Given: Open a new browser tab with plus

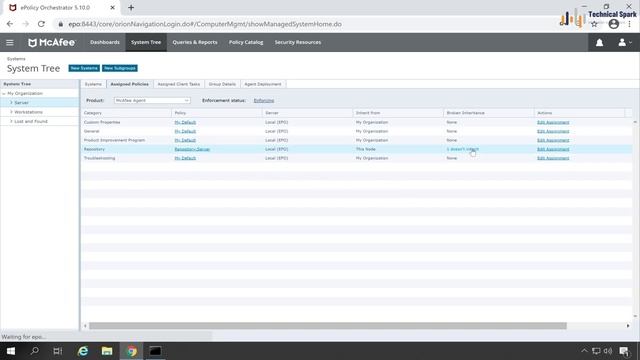Looking at the screenshot, I should tap(131, 7).
